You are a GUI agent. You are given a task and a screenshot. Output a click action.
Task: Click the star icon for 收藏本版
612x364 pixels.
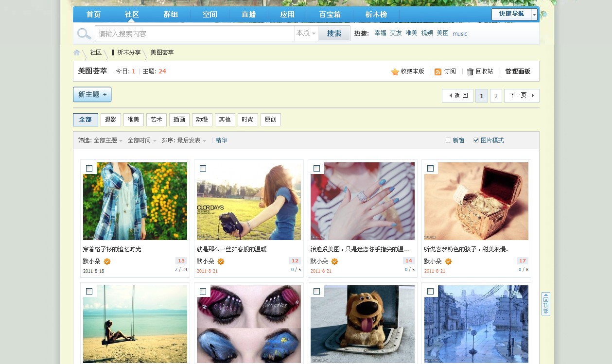click(x=395, y=72)
